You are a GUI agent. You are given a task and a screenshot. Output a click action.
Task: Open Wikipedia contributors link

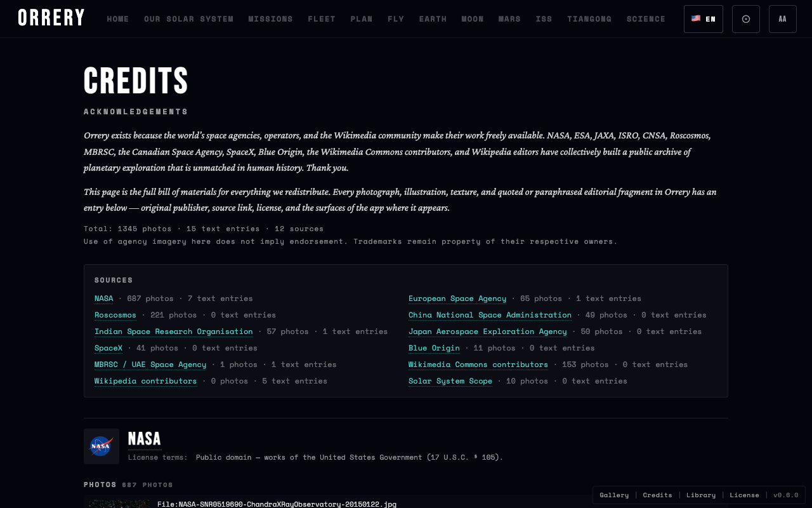[146, 381]
